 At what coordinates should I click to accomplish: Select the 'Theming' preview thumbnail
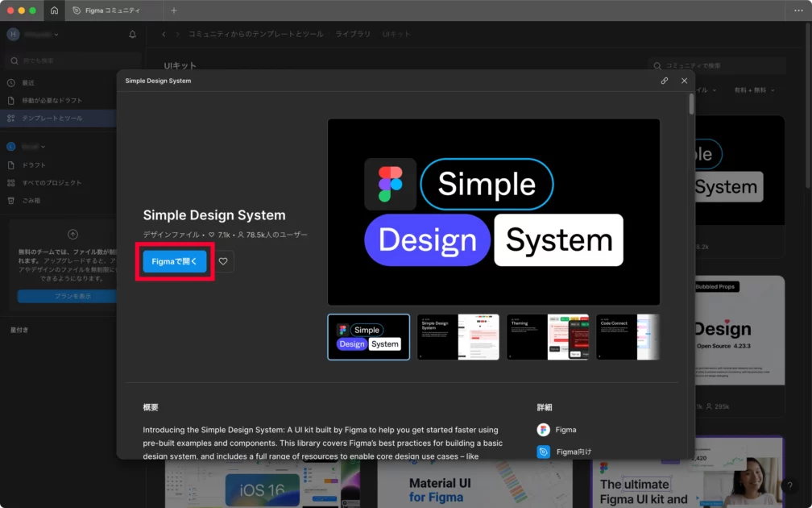(x=548, y=337)
